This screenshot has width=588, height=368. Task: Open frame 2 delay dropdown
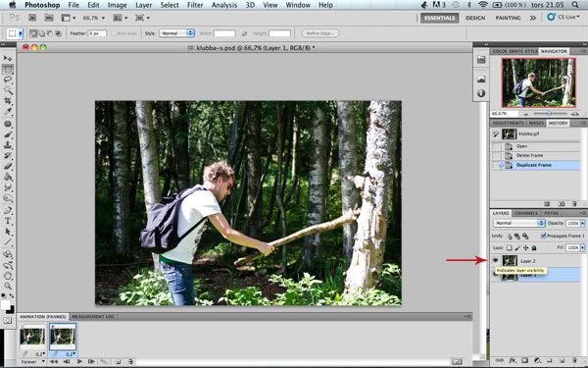71,353
